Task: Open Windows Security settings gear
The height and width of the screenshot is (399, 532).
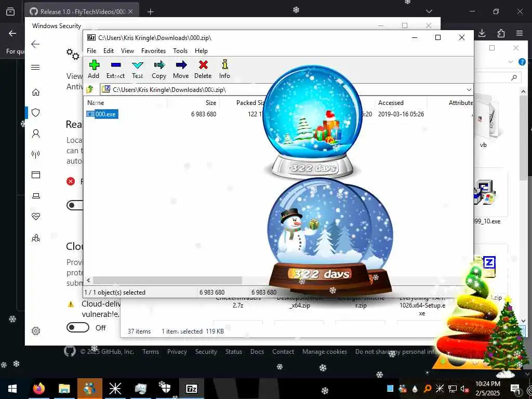Action: (36, 331)
